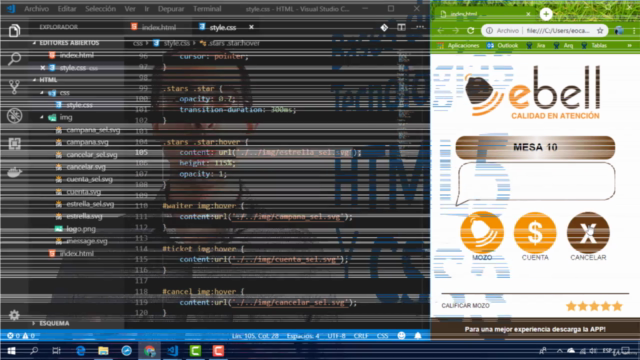Click the browser address bar
This screenshot has width=640, height=360.
(x=545, y=31)
